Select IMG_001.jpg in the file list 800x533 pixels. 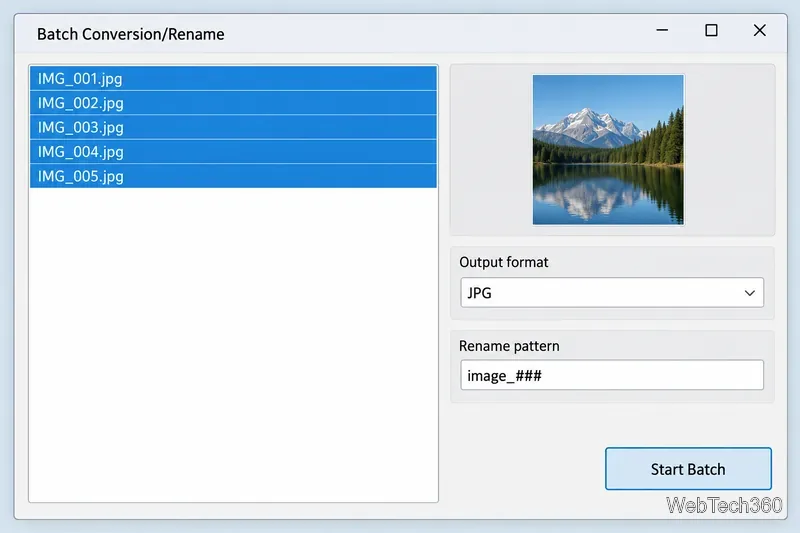pos(233,79)
